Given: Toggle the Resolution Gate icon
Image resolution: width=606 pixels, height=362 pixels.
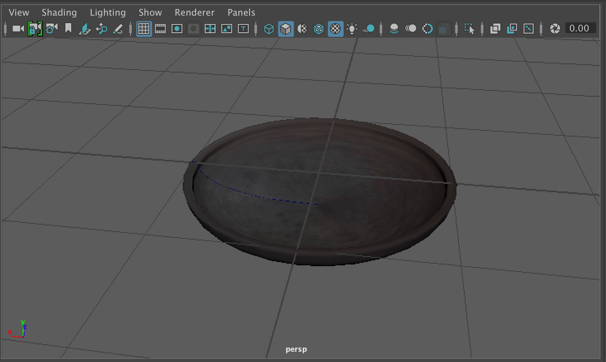Looking at the screenshot, I should click(177, 29).
